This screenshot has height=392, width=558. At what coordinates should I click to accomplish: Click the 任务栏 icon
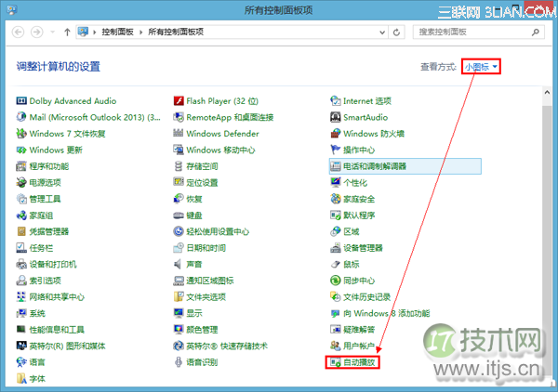tap(21, 248)
